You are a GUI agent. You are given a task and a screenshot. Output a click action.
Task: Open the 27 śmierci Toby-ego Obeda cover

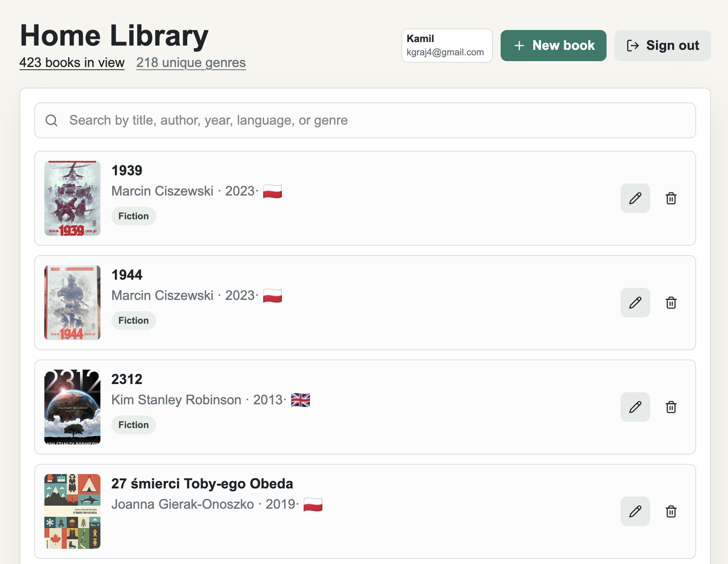click(x=72, y=511)
